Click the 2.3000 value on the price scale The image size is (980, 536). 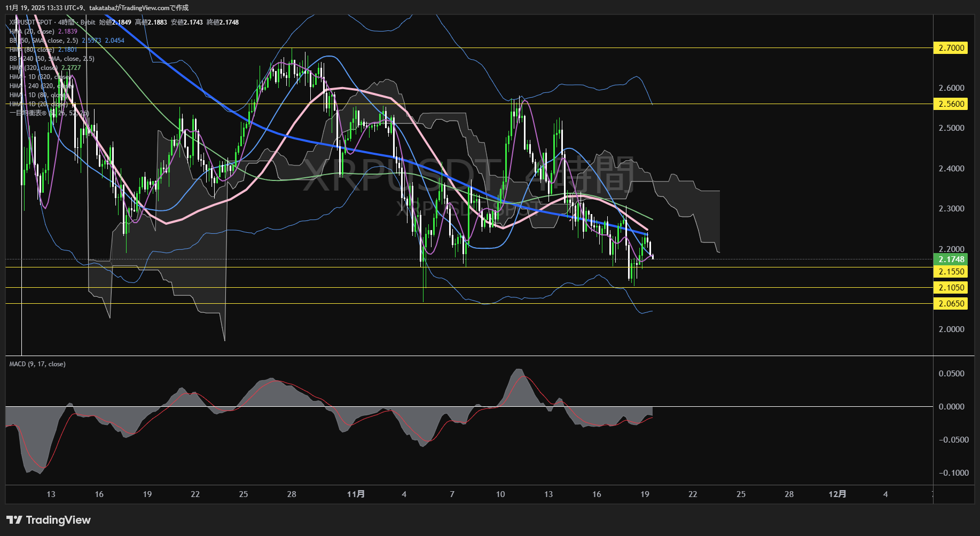(953, 209)
